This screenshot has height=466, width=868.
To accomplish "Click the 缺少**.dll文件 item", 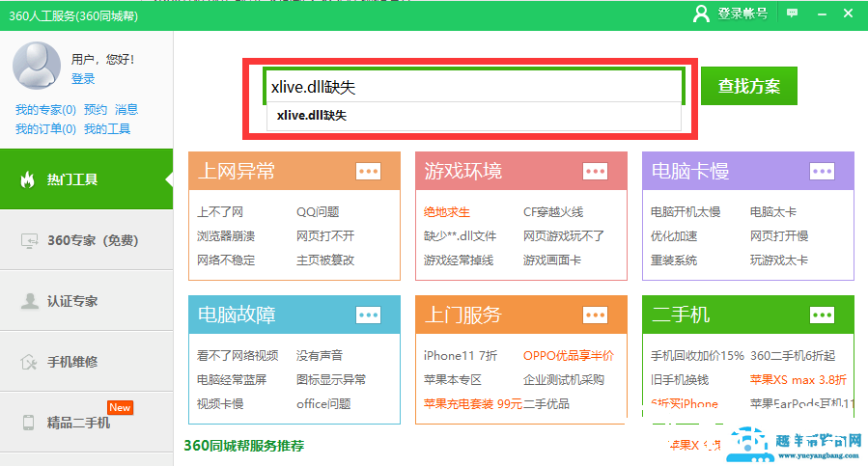I will 460,236.
